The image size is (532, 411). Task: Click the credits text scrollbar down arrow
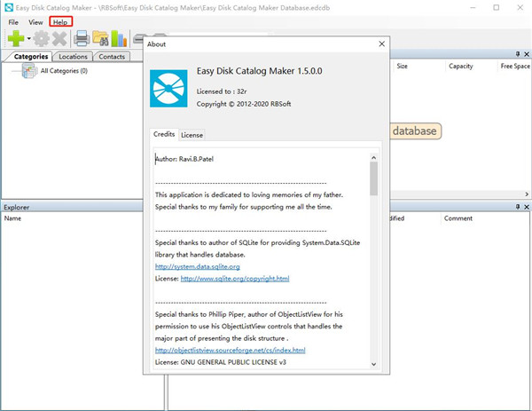(374, 364)
